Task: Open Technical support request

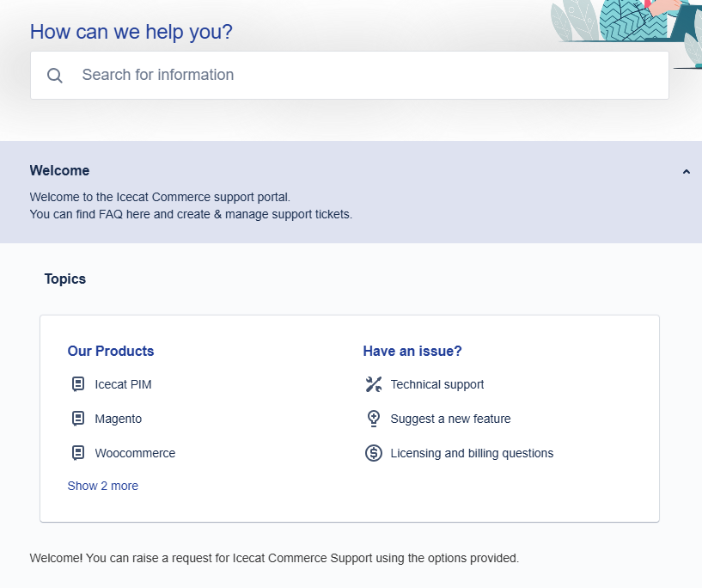Action: point(437,384)
